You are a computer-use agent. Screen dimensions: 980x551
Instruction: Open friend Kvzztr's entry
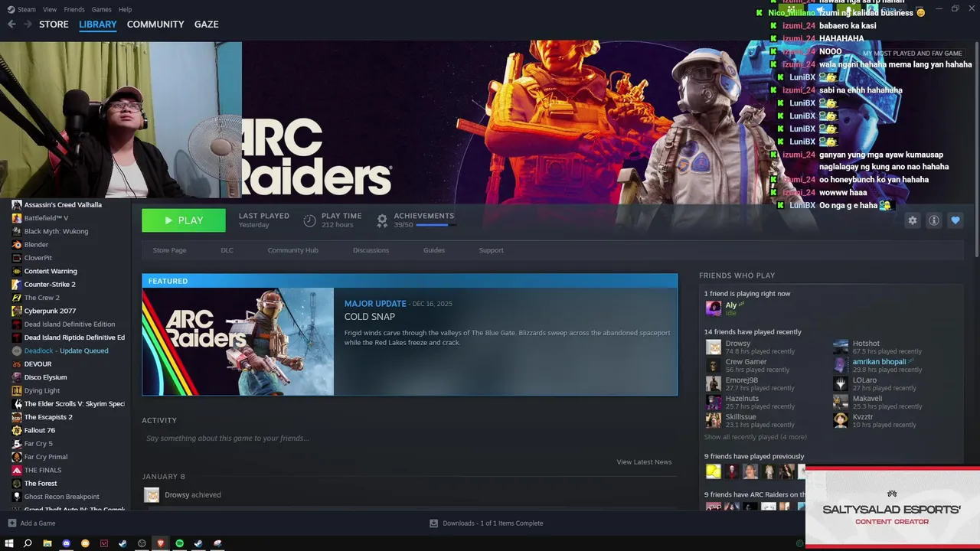point(874,420)
